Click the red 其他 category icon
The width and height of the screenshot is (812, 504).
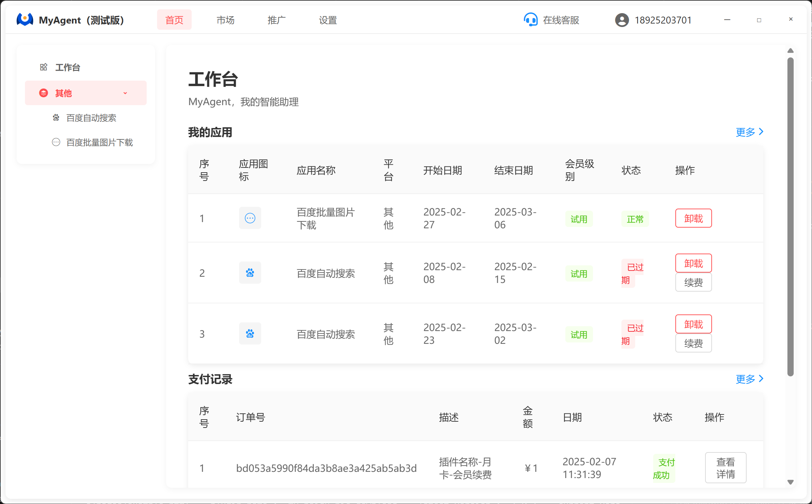44,93
